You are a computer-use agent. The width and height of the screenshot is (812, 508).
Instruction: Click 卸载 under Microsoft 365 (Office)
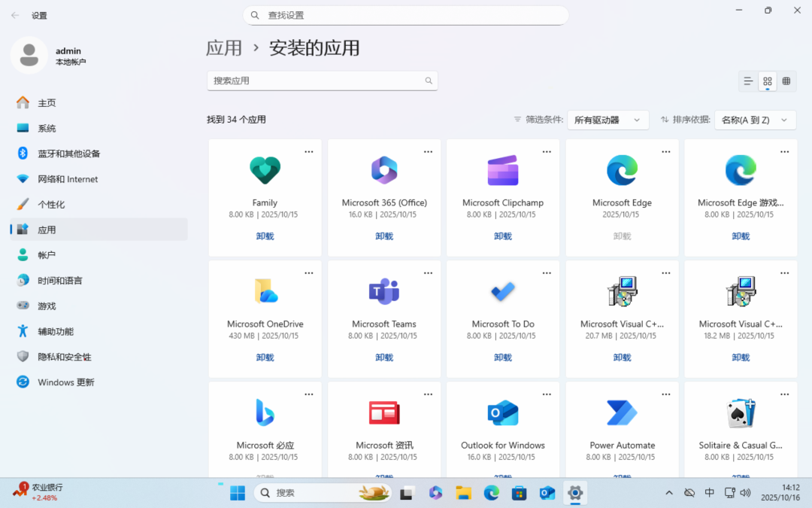384,236
